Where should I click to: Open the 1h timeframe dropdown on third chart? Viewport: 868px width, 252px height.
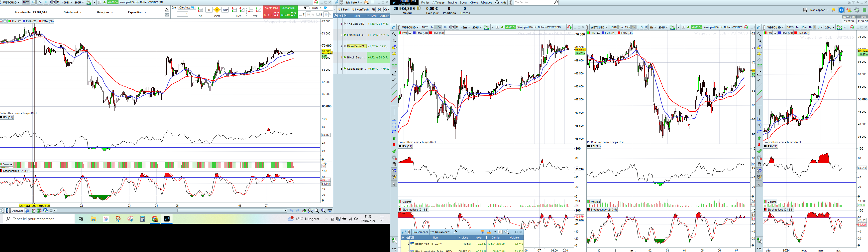pos(653,27)
